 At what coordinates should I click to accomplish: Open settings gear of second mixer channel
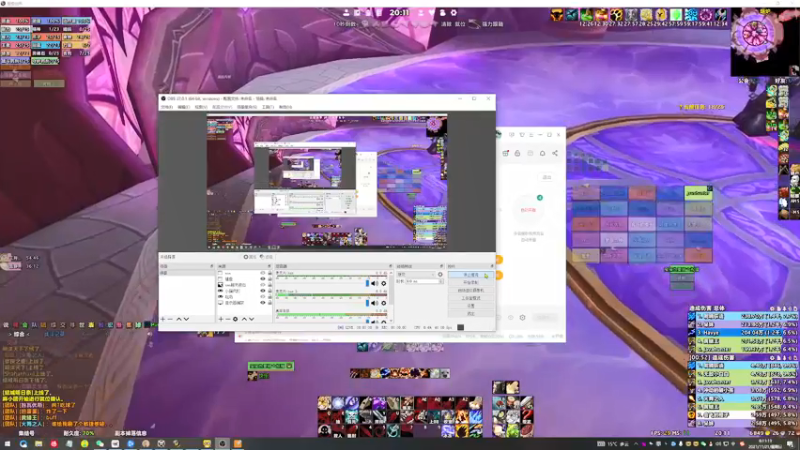[x=384, y=303]
